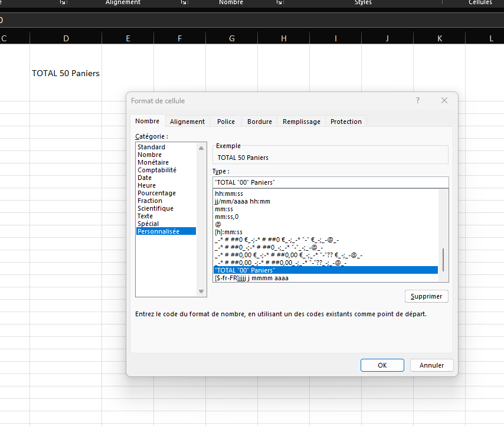The height and width of the screenshot is (426, 504).
Task: Click the format type list scrollbar thumb
Action: click(443, 259)
